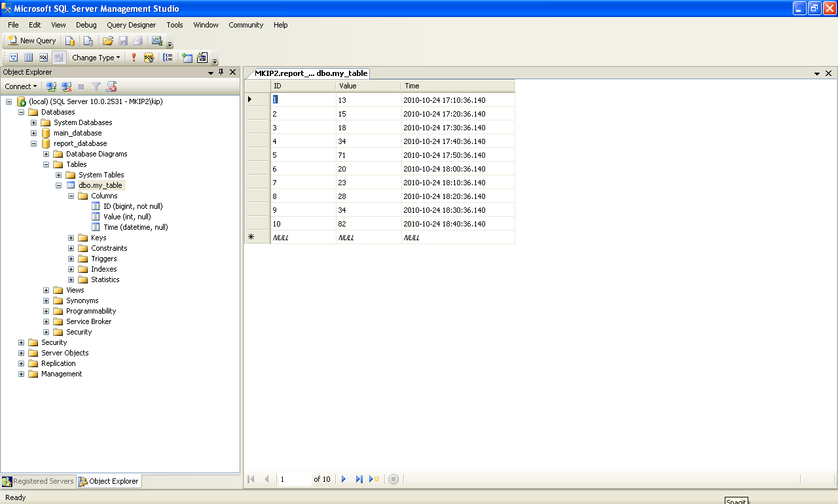Open the Connect dropdown in Object Explorer

tap(21, 86)
